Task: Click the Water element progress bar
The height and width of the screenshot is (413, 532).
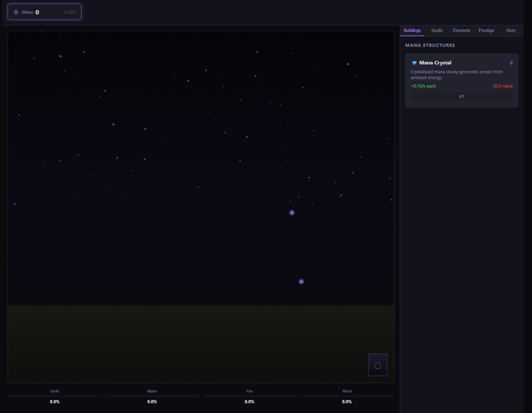Action: point(152,396)
